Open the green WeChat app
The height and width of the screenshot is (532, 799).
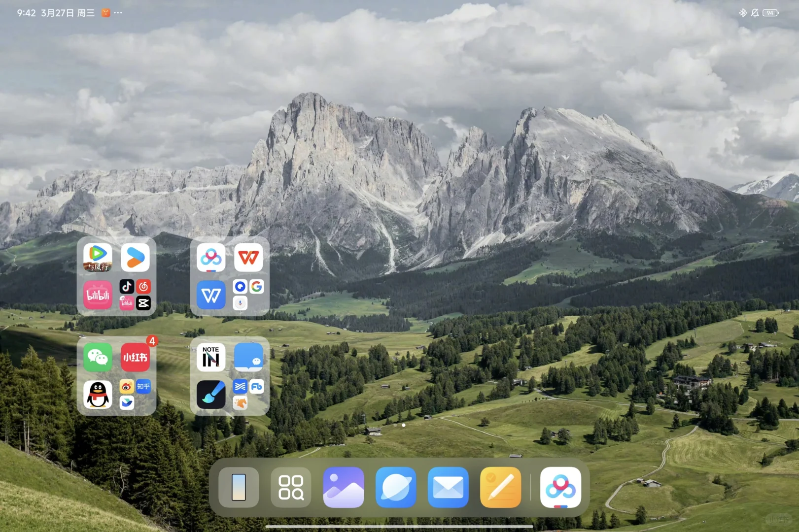tap(98, 357)
